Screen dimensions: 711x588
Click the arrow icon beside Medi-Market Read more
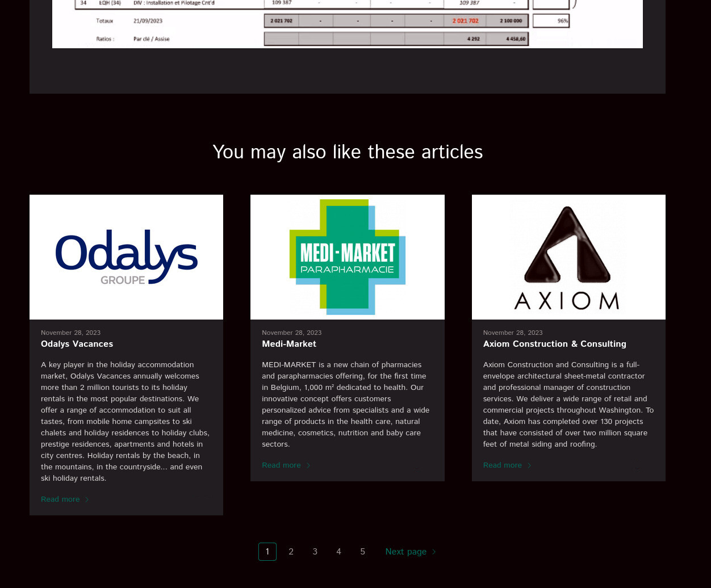click(308, 465)
